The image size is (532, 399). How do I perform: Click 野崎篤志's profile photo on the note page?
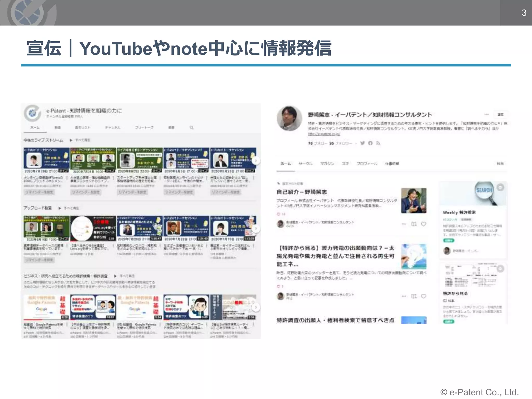(289, 118)
